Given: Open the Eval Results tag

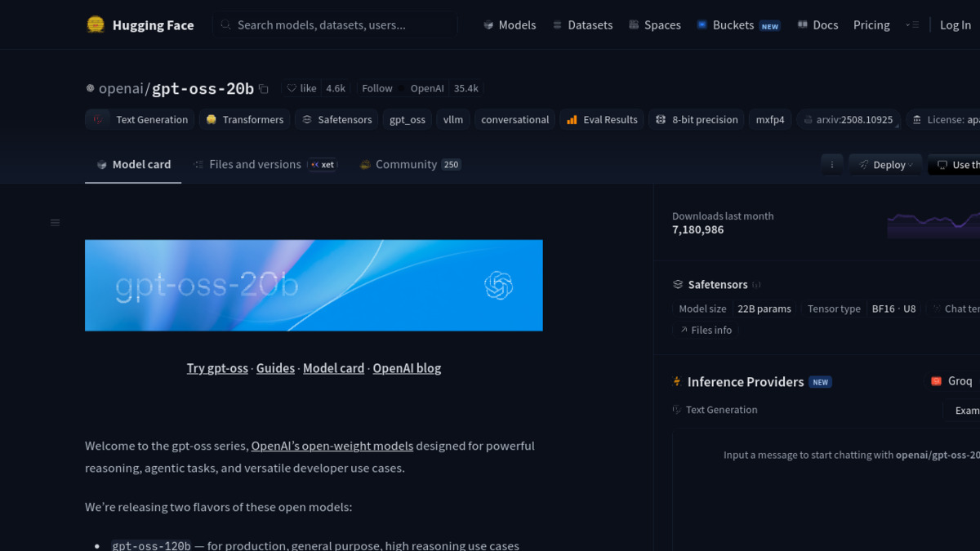Looking at the screenshot, I should (602, 119).
